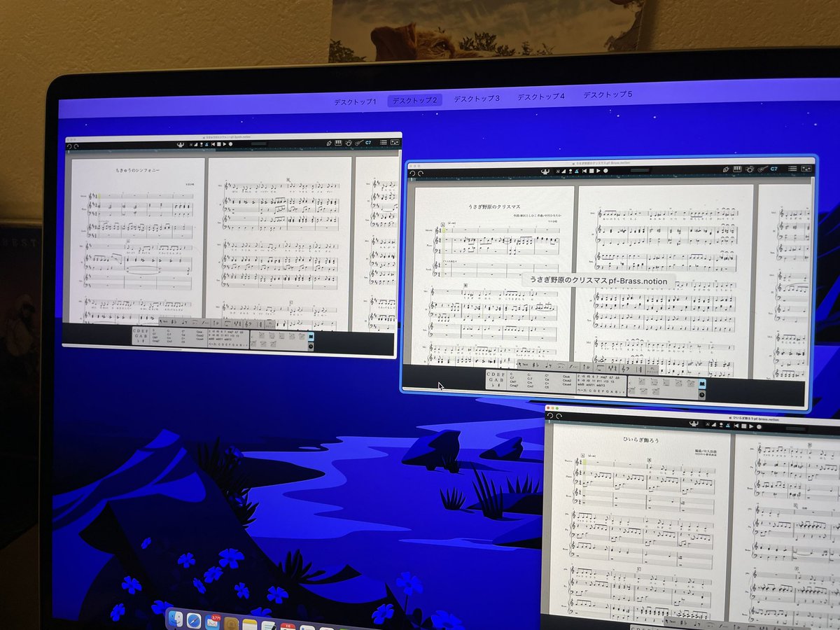Select Text tool in うさぎ野原のクリスマス palette
The height and width of the screenshot is (630, 840).
[x=524, y=365]
